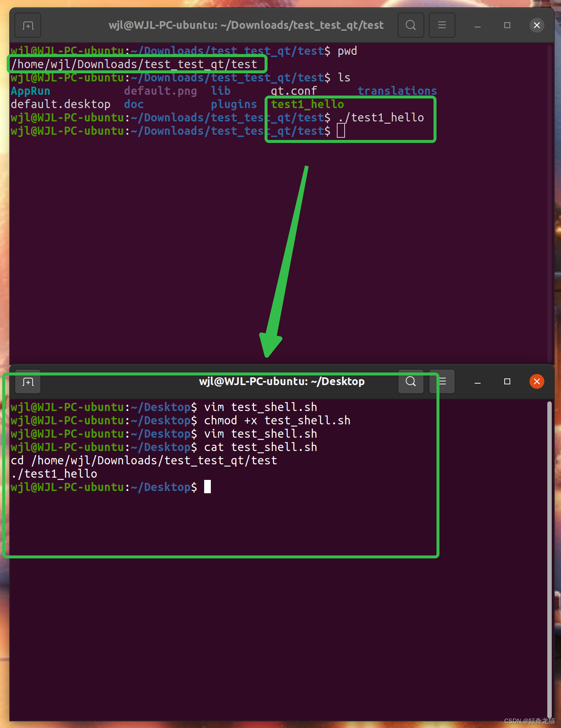Click the cursor at the upper terminal prompt
561x728 pixels.
(x=341, y=130)
